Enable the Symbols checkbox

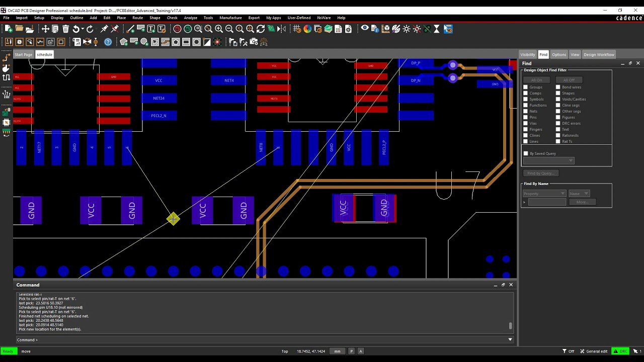526,99
